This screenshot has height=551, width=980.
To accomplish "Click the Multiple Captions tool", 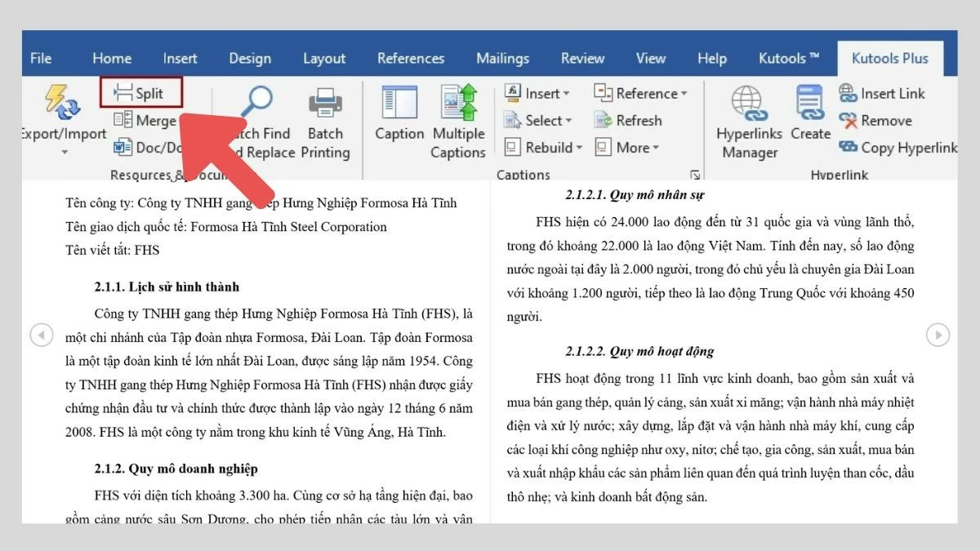I will coord(458,120).
